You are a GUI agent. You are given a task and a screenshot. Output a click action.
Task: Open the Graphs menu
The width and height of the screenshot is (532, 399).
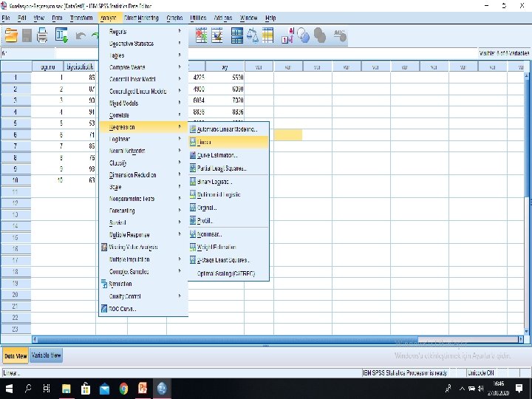pyautogui.click(x=174, y=18)
